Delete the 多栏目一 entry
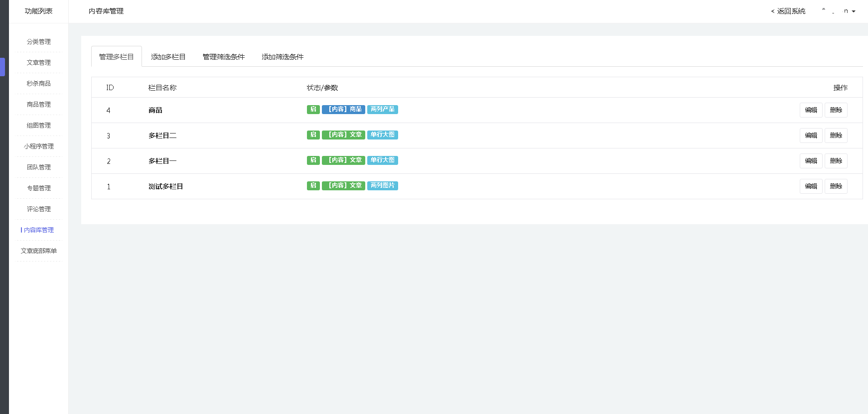The height and width of the screenshot is (414, 868). [x=836, y=161]
